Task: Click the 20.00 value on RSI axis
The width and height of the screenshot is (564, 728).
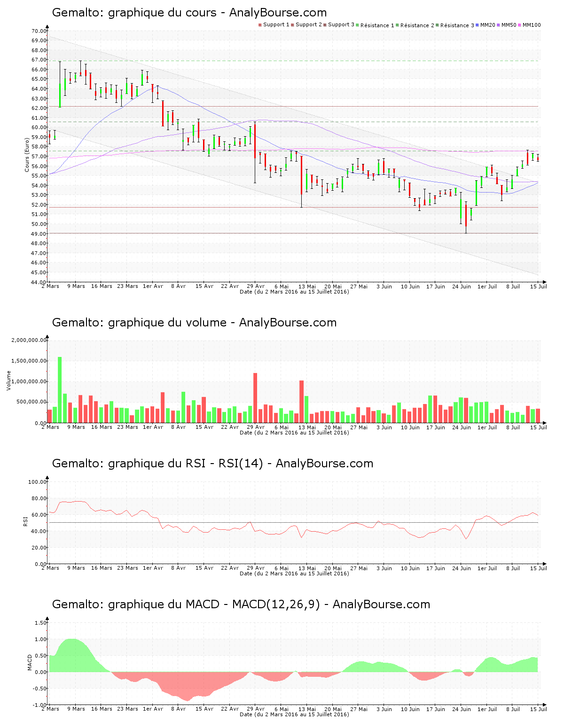Action: 39,548
